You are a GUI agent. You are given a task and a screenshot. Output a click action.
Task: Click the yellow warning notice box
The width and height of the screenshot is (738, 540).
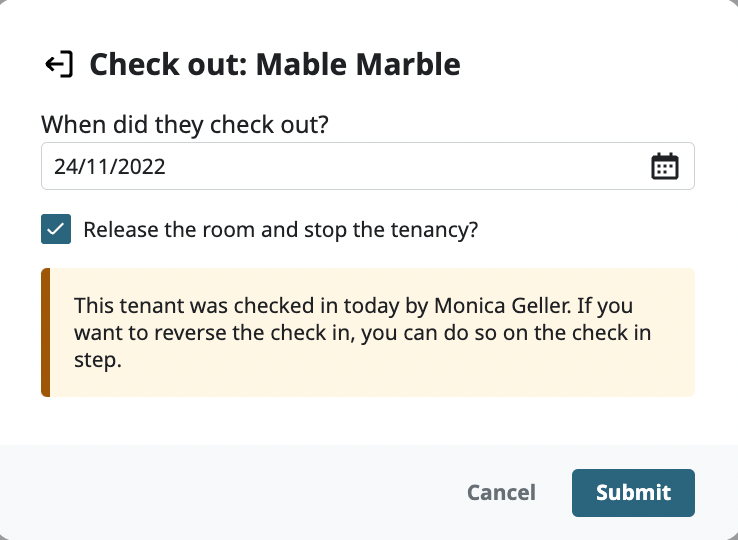[x=370, y=333]
